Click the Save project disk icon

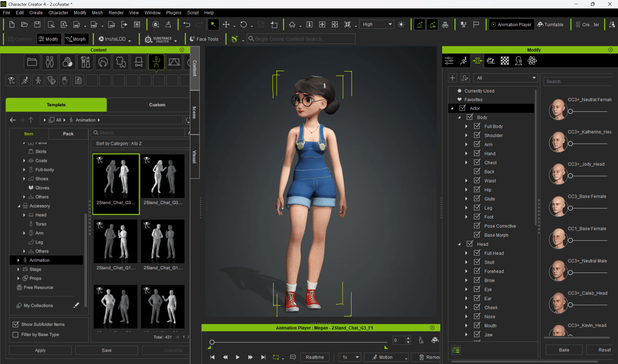[37, 25]
